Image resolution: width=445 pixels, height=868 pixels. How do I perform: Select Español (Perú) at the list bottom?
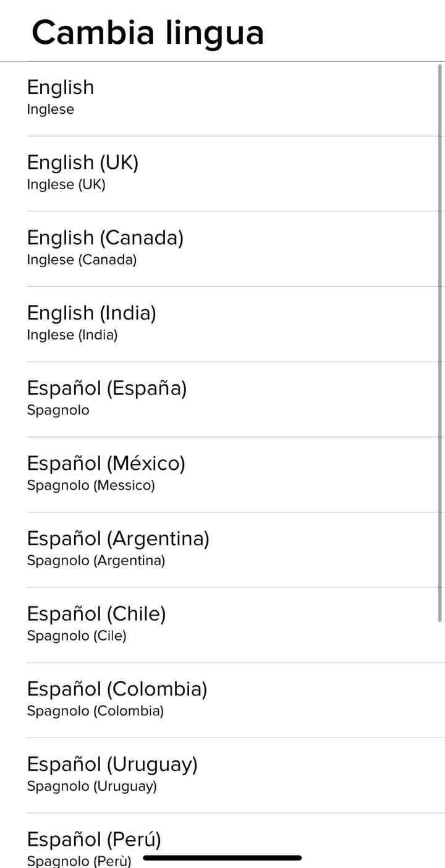[94, 840]
